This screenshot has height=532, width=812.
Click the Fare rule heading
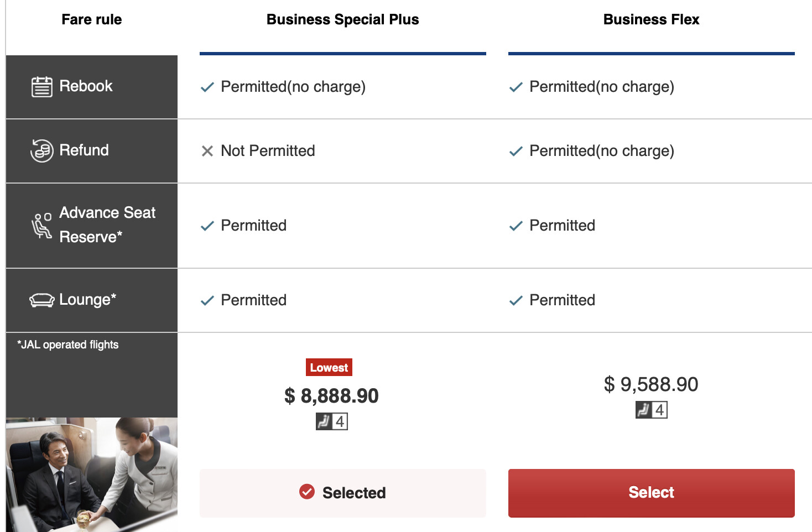tap(92, 20)
